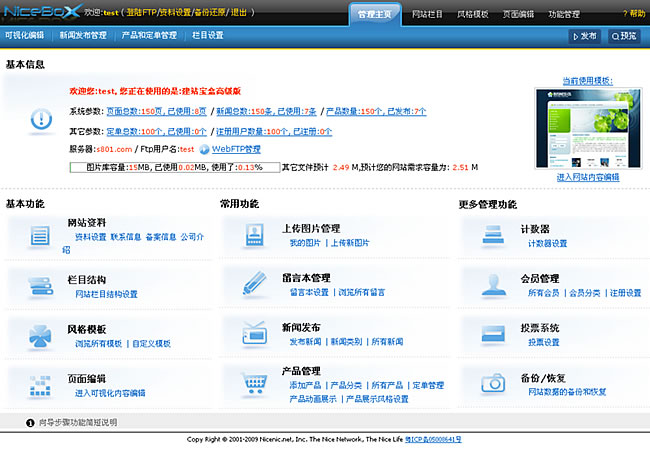
Task: Click the image storage usage progress bar
Action: 174,167
